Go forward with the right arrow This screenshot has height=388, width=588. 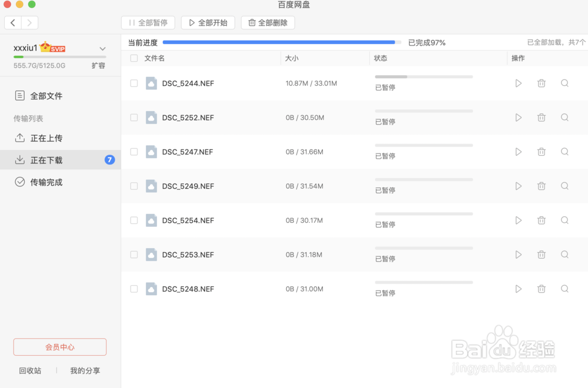[x=29, y=23]
